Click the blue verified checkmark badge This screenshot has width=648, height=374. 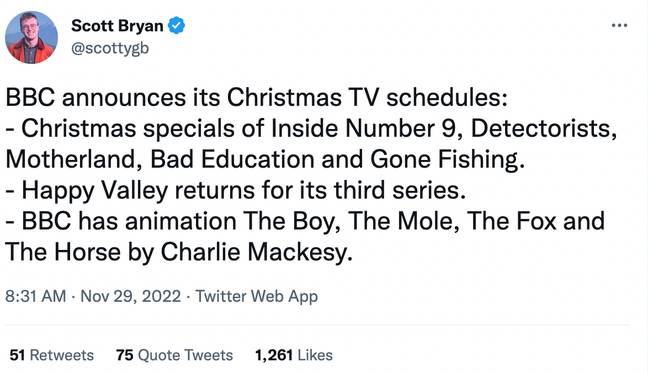[176, 26]
